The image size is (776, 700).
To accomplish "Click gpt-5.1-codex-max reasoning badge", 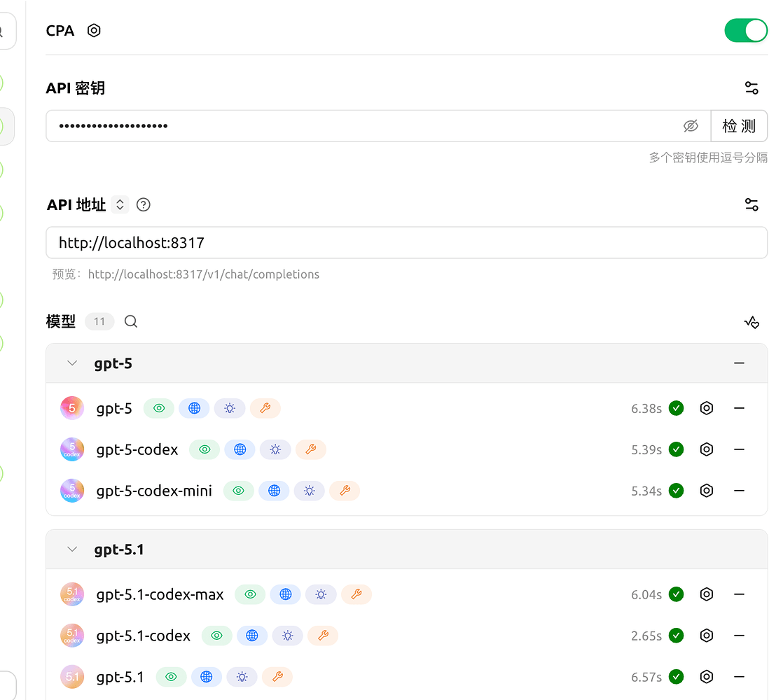I will pyautogui.click(x=321, y=594).
